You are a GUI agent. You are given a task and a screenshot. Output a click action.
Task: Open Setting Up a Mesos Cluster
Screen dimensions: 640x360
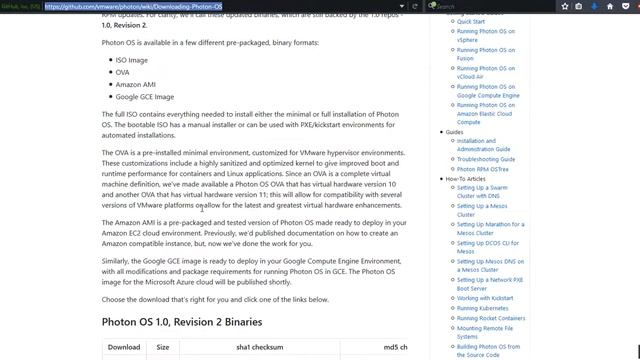pos(482,210)
